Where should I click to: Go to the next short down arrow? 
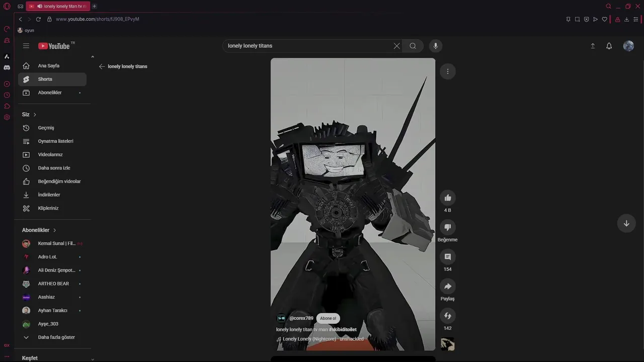(x=626, y=223)
